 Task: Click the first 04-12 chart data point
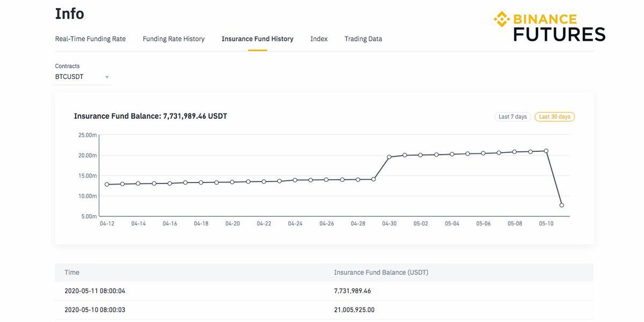[x=107, y=184]
